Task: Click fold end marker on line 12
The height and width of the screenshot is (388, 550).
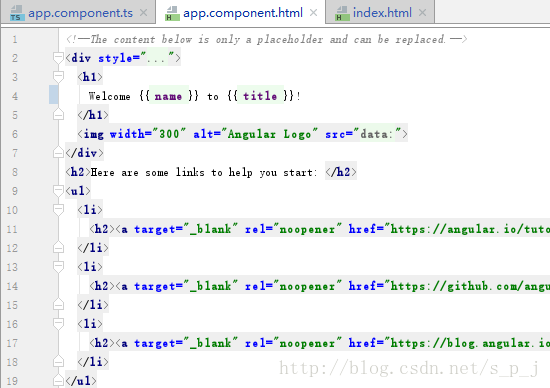Action: pos(58,248)
